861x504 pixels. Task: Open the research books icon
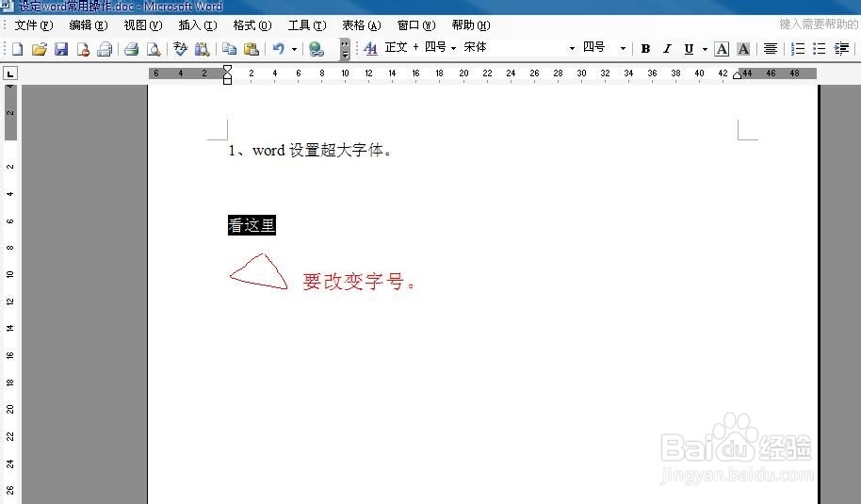[x=203, y=49]
